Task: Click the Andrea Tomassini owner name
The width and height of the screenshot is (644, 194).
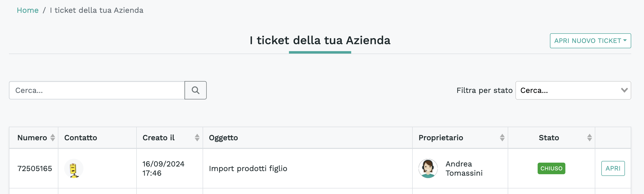Action: click(x=464, y=168)
